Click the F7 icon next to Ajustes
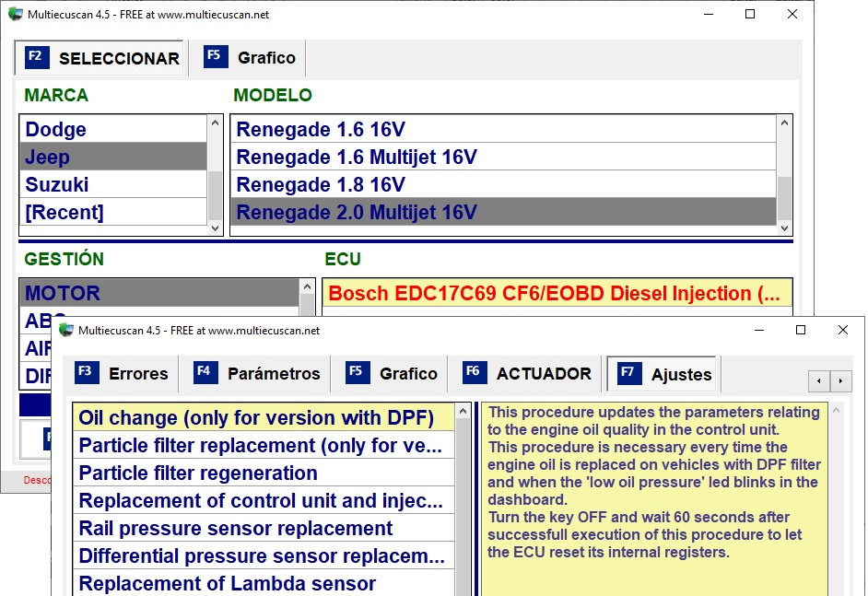 click(629, 374)
